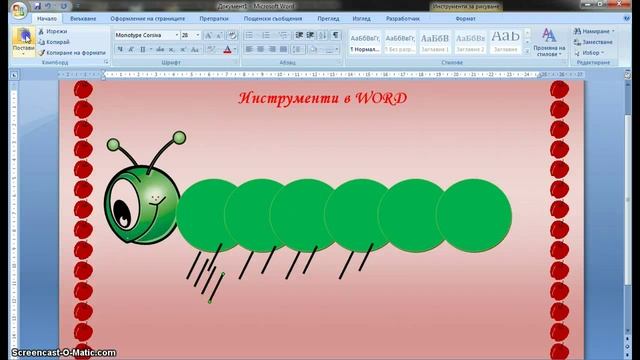Increase paragraph indent
Image resolution: width=640 pixels, height=360 pixels.
click(311, 36)
